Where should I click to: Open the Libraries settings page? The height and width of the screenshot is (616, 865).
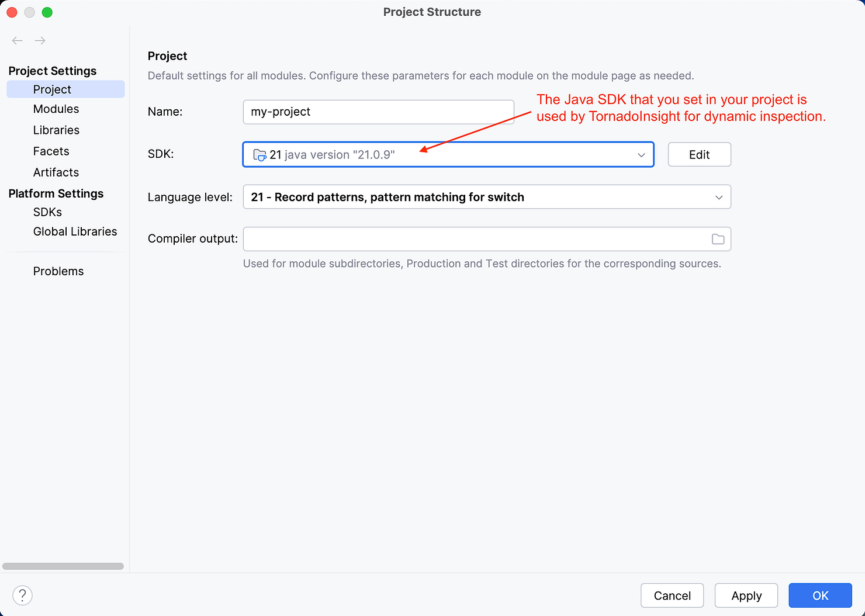coord(56,130)
